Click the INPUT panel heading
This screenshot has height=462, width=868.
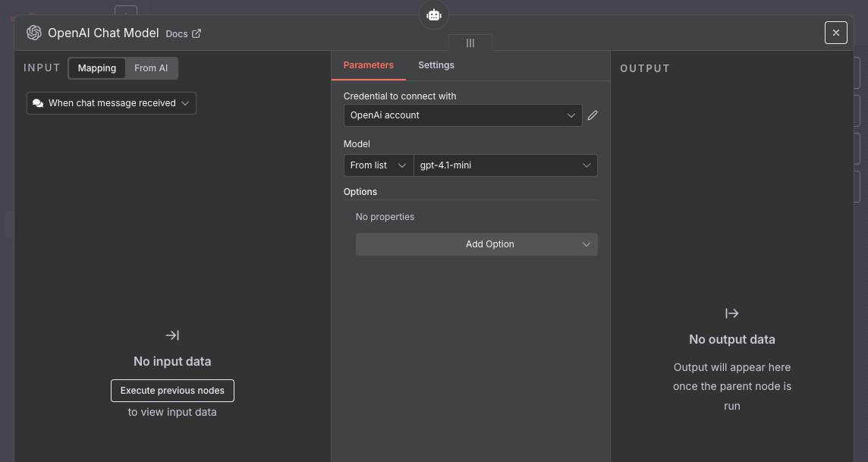pos(42,68)
